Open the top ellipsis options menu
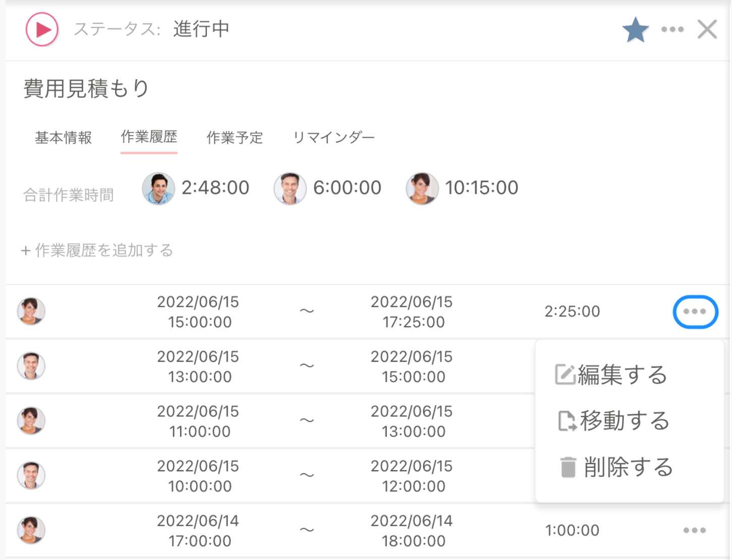732x560 pixels. (672, 29)
